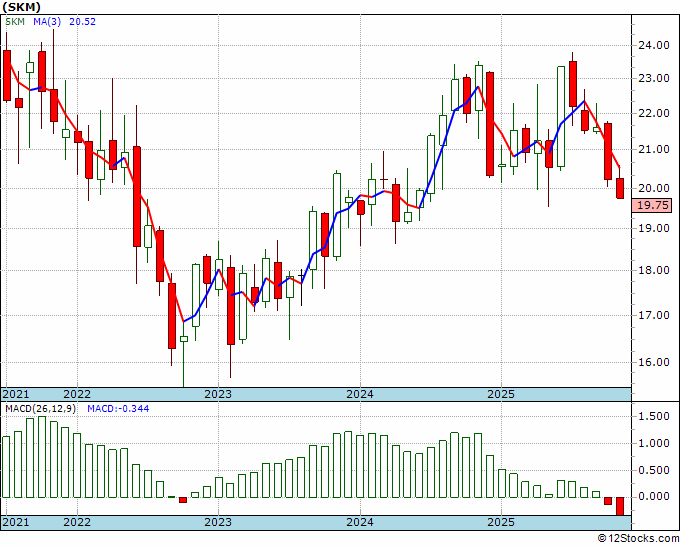Click the 21.00 price axis label

pyautogui.click(x=653, y=149)
